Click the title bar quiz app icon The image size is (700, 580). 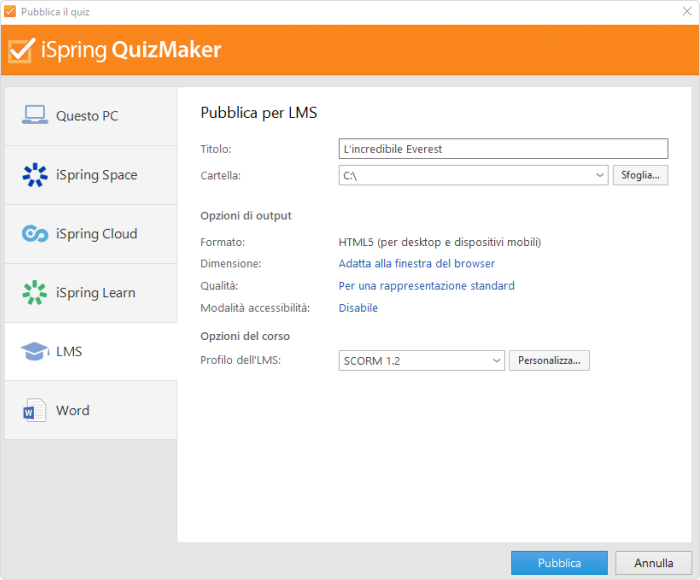(10, 12)
